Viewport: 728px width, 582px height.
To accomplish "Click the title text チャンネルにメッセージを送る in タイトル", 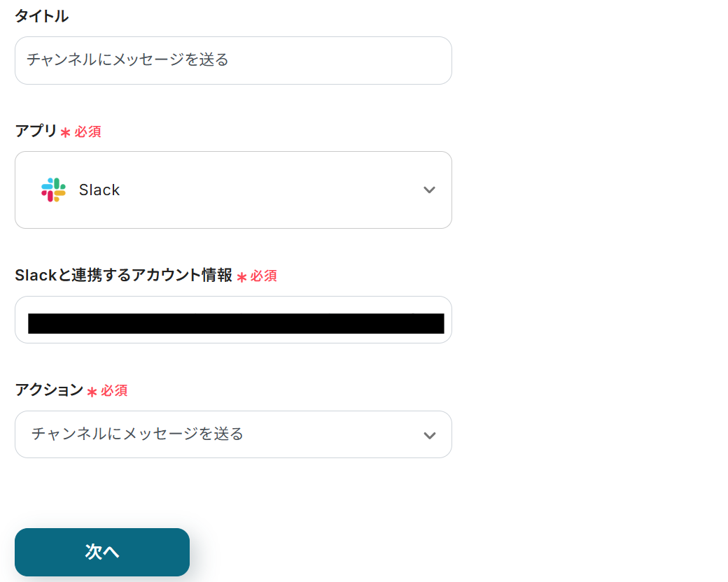I will coord(127,60).
